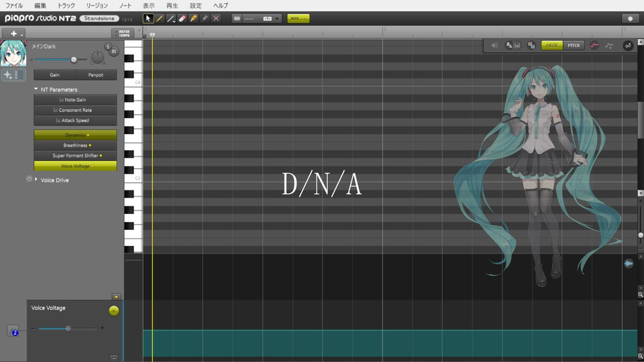Select the pencil draw tool
Image resolution: width=644 pixels, height=362 pixels.
[x=160, y=19]
